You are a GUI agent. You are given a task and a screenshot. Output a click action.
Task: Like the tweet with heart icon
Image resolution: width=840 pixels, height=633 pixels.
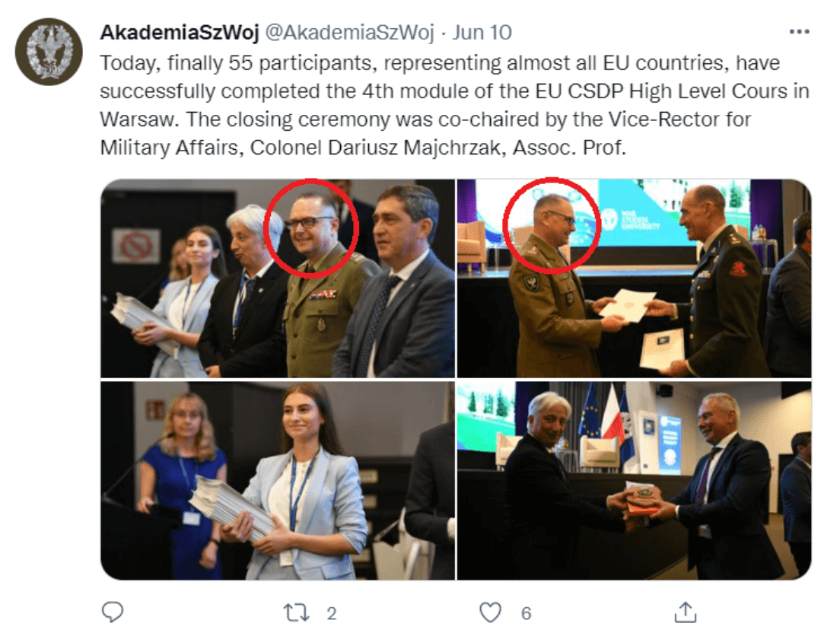490,612
